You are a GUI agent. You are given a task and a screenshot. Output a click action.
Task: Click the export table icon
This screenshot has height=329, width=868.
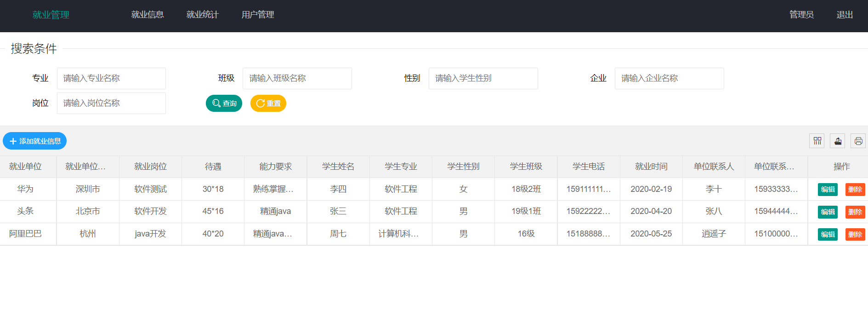838,141
